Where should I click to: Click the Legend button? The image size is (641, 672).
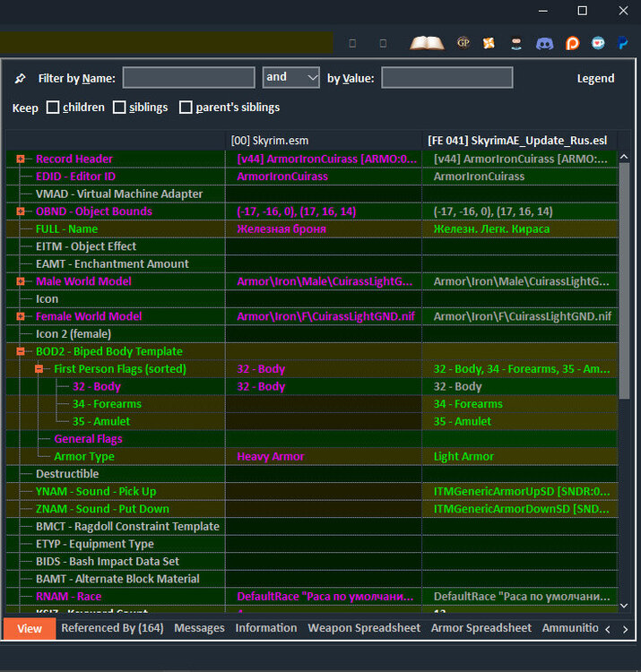(x=595, y=79)
